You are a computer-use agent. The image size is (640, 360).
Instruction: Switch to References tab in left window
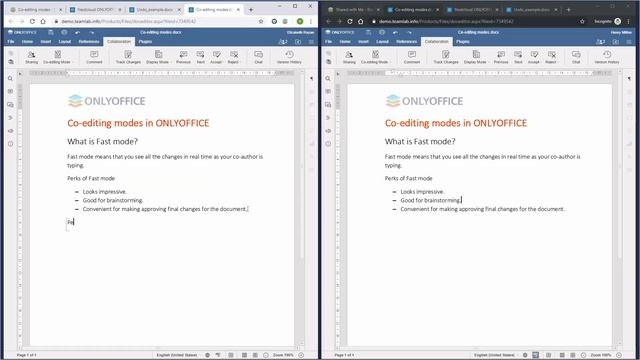click(x=89, y=42)
